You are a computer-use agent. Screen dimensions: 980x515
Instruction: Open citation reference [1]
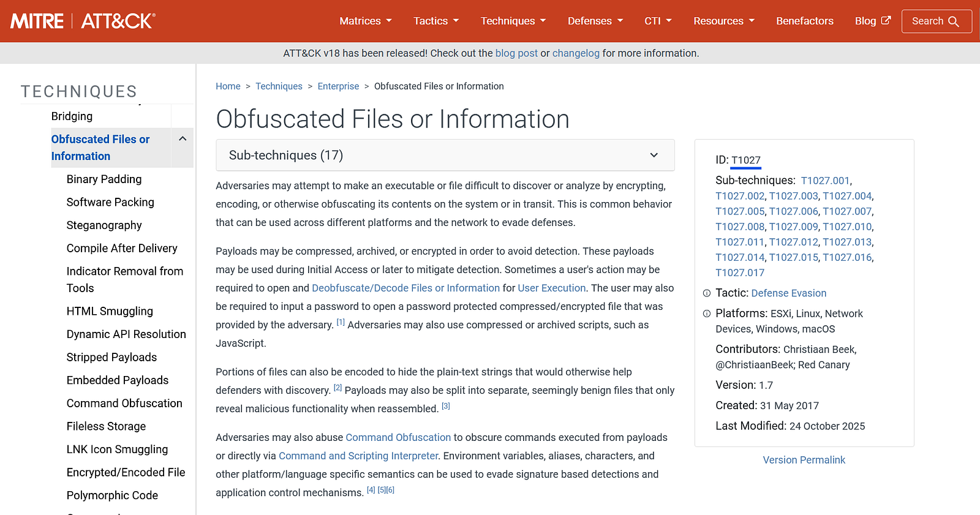click(x=341, y=322)
